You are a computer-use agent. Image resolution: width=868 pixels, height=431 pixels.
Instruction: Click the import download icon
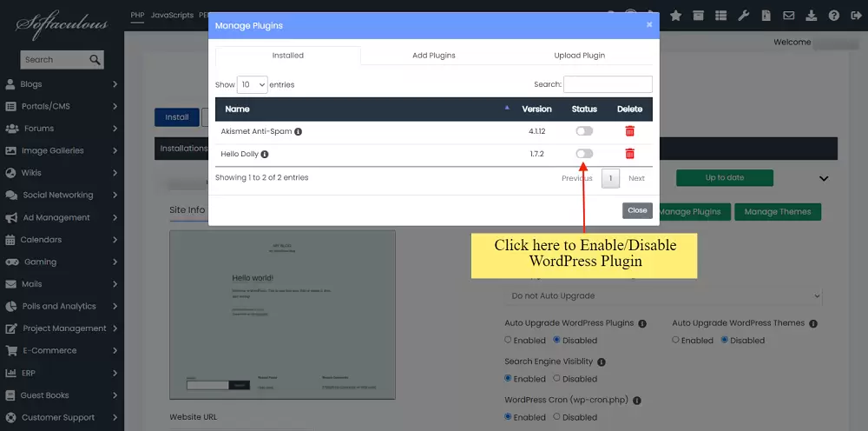[812, 16]
